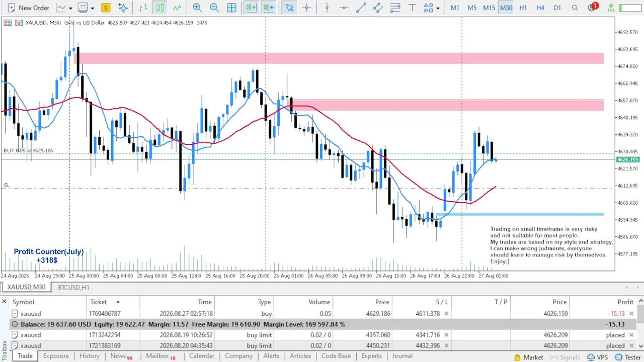Select the crosshair tool

pos(306,8)
